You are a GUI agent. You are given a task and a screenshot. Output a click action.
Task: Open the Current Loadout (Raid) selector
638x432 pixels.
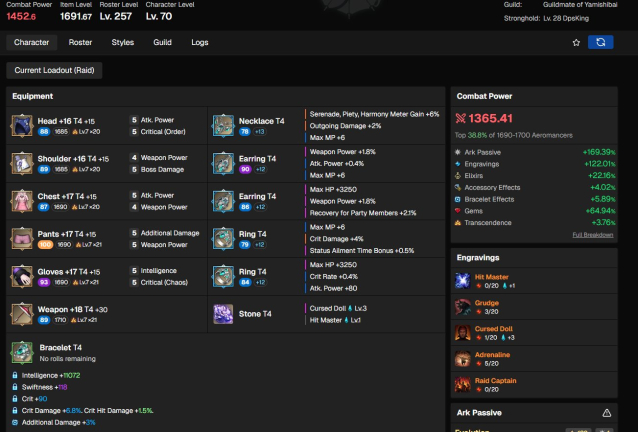(54, 70)
